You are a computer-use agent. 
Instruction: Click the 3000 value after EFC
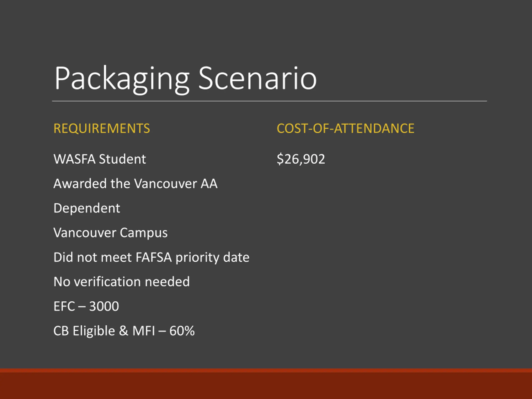coord(104,306)
